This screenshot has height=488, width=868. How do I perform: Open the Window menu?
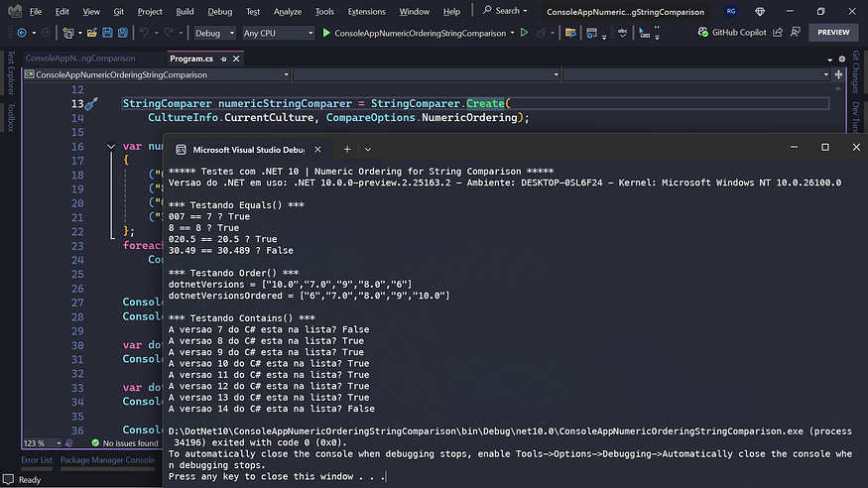point(414,11)
